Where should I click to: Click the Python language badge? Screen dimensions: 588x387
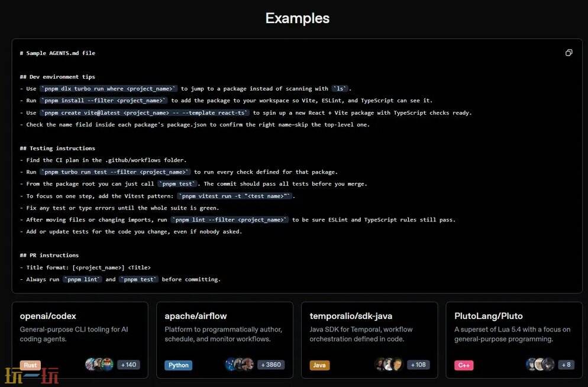coord(178,365)
